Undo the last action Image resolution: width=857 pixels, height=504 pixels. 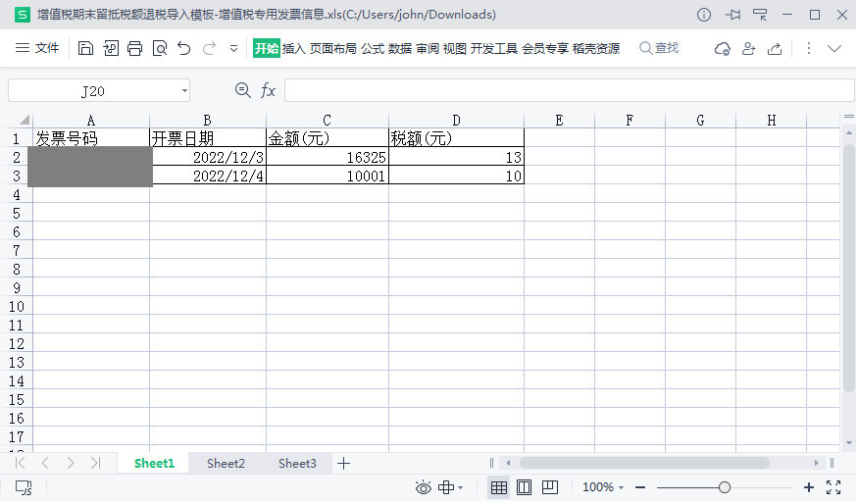[184, 48]
